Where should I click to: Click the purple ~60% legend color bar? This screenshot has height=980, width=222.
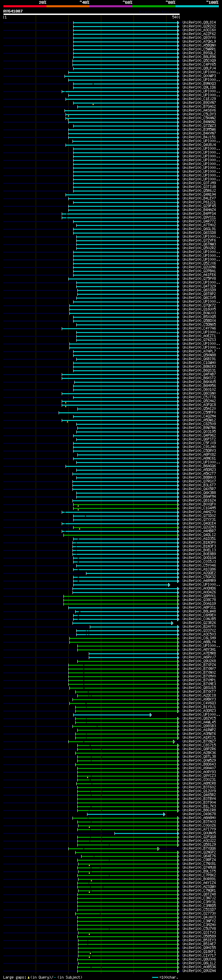pos(111,6)
